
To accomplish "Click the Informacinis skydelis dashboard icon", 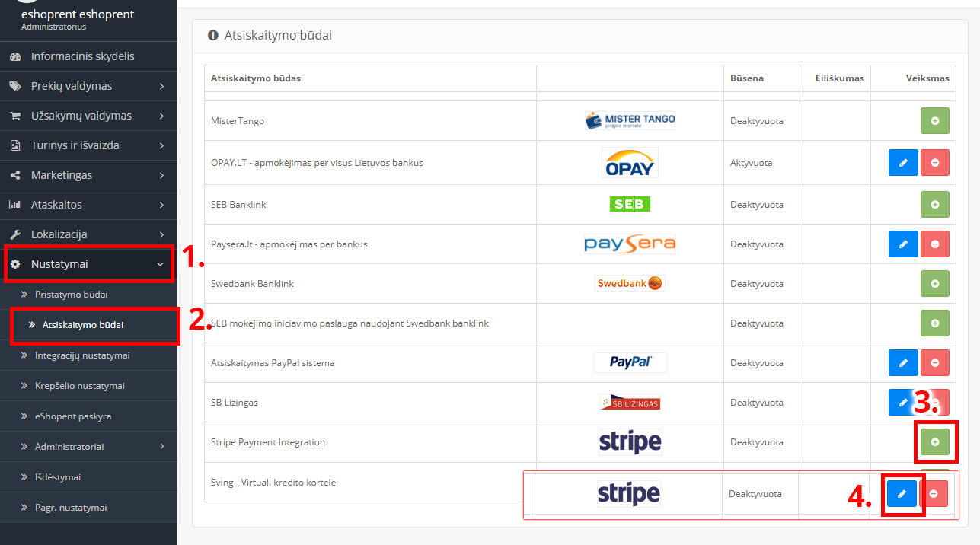I will [15, 56].
